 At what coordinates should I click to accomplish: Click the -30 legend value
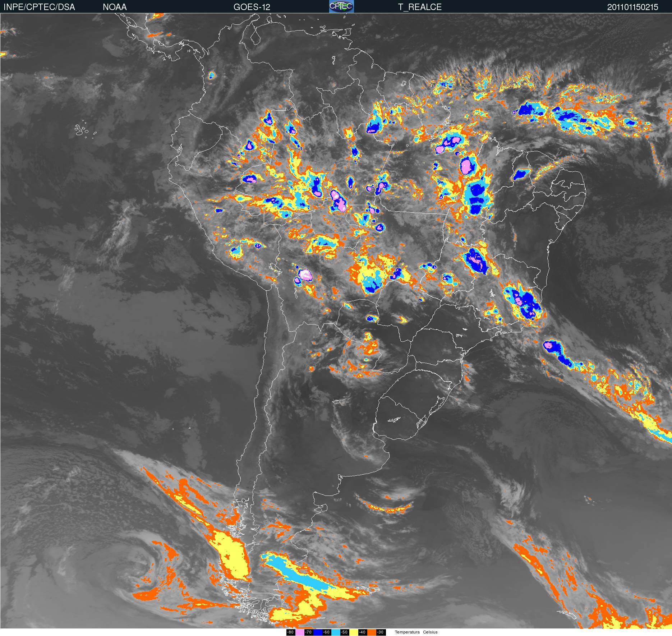point(380,632)
